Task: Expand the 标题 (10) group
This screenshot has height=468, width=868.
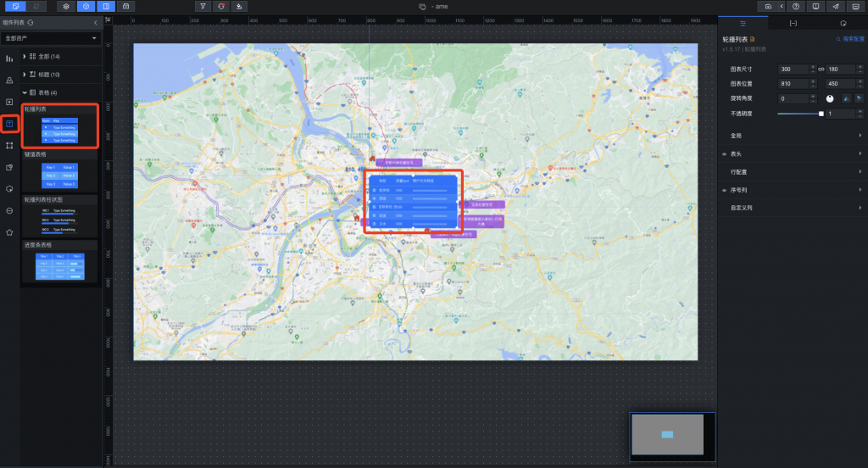Action: [25, 75]
